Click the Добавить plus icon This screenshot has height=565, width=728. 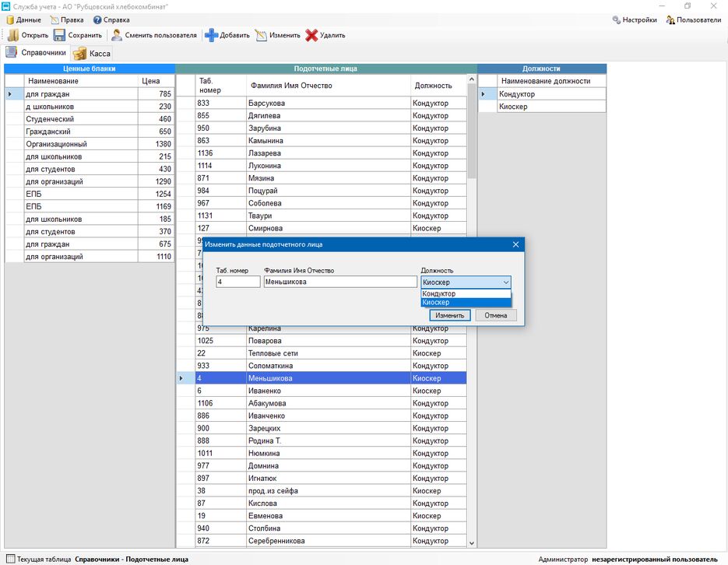(x=211, y=35)
